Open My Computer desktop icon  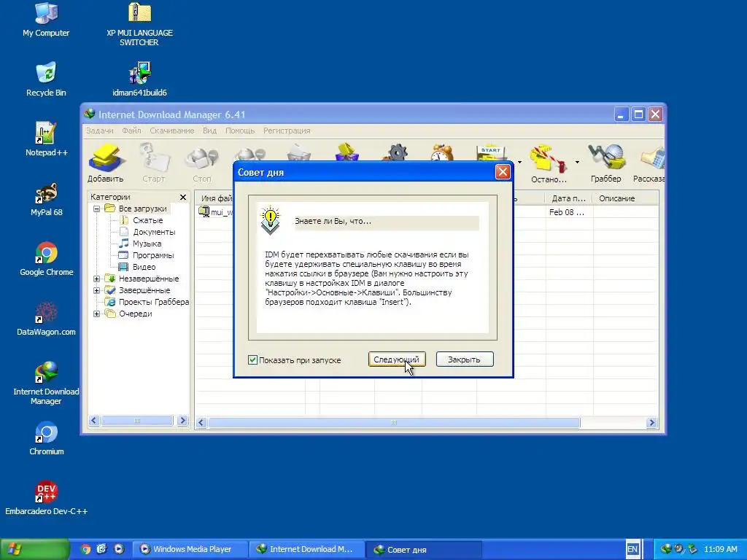pos(46,20)
